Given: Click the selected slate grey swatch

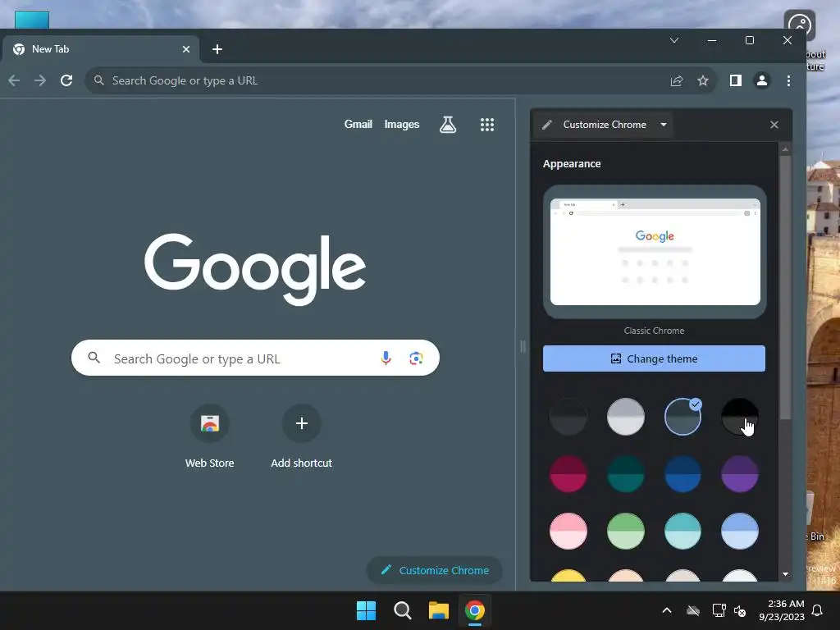Looking at the screenshot, I should (682, 416).
